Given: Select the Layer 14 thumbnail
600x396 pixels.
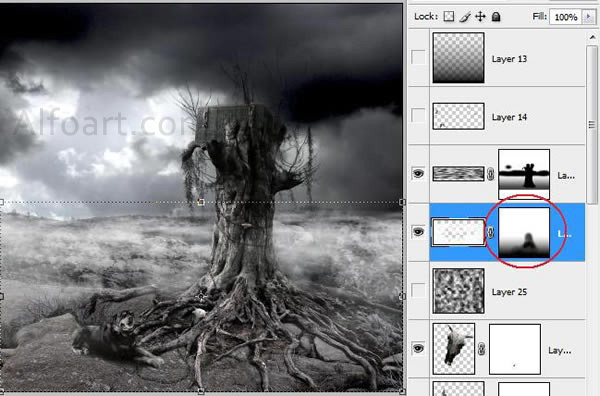Looking at the screenshot, I should coord(458,116).
